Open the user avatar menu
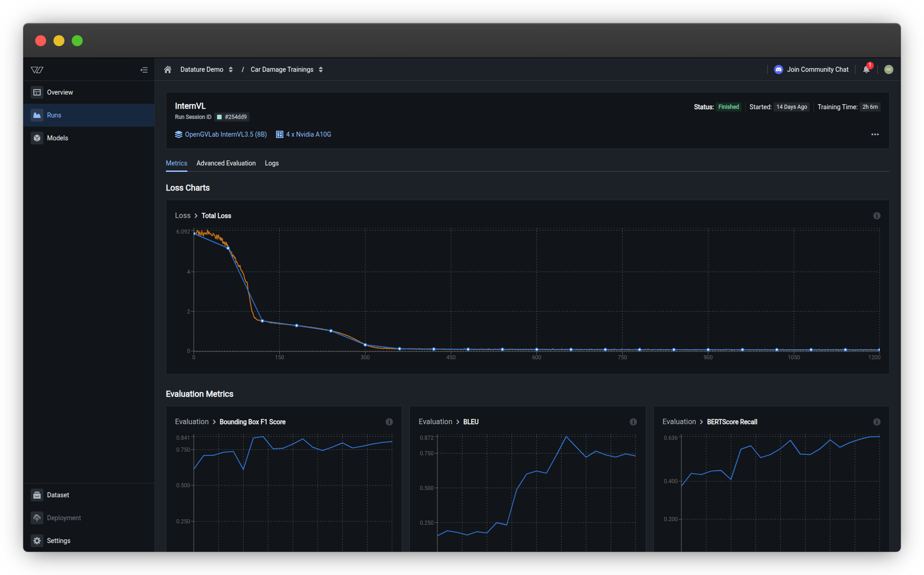This screenshot has height=575, width=924. pyautogui.click(x=888, y=69)
